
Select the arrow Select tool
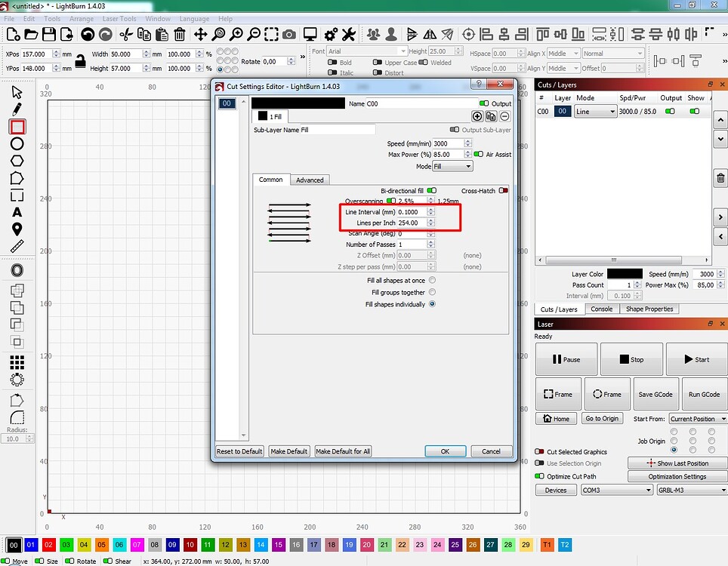coord(17,92)
